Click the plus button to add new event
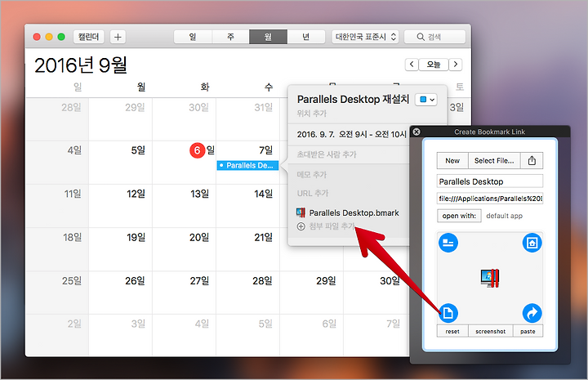The width and height of the screenshot is (588, 380). (118, 37)
